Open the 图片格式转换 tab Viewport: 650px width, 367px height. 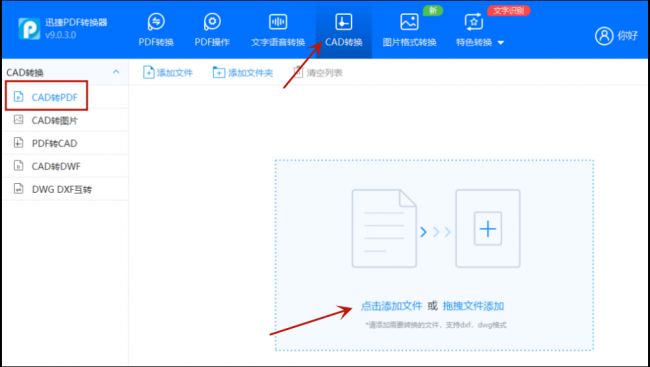coord(409,30)
